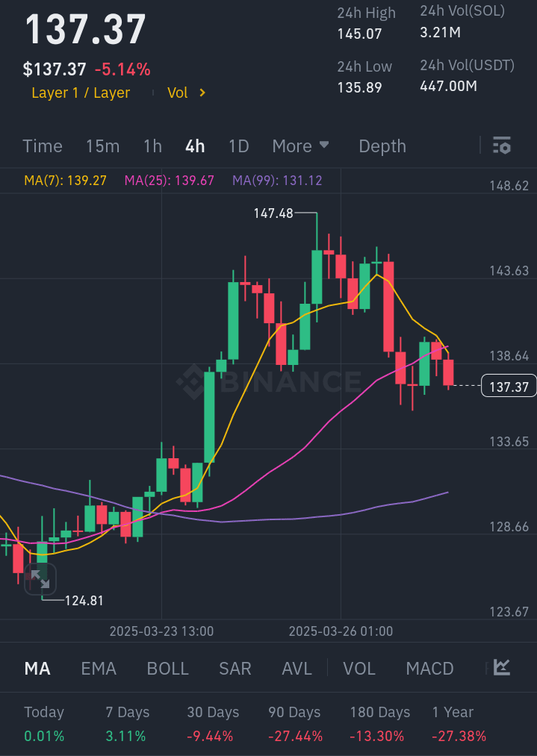Screen dimensions: 537x756
Task: Enable the VOL sub-indicator
Action: (x=358, y=668)
